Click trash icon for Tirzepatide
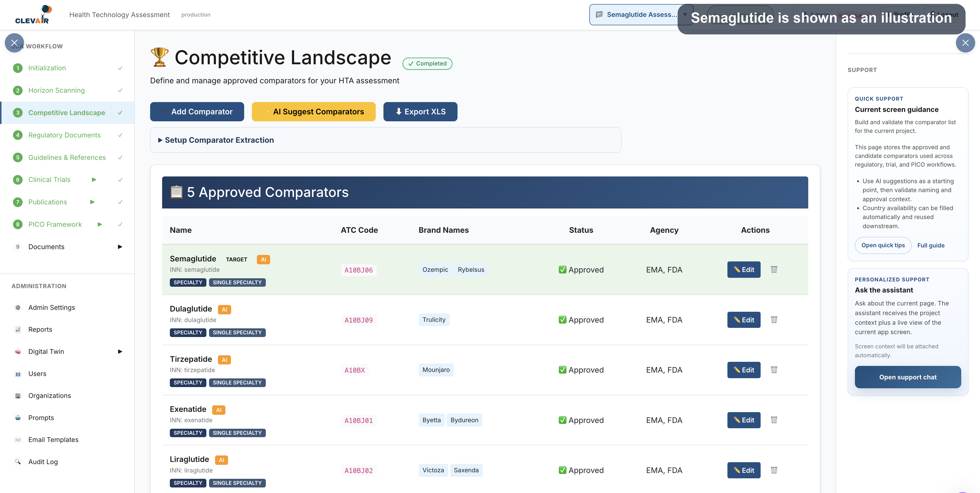 (774, 370)
